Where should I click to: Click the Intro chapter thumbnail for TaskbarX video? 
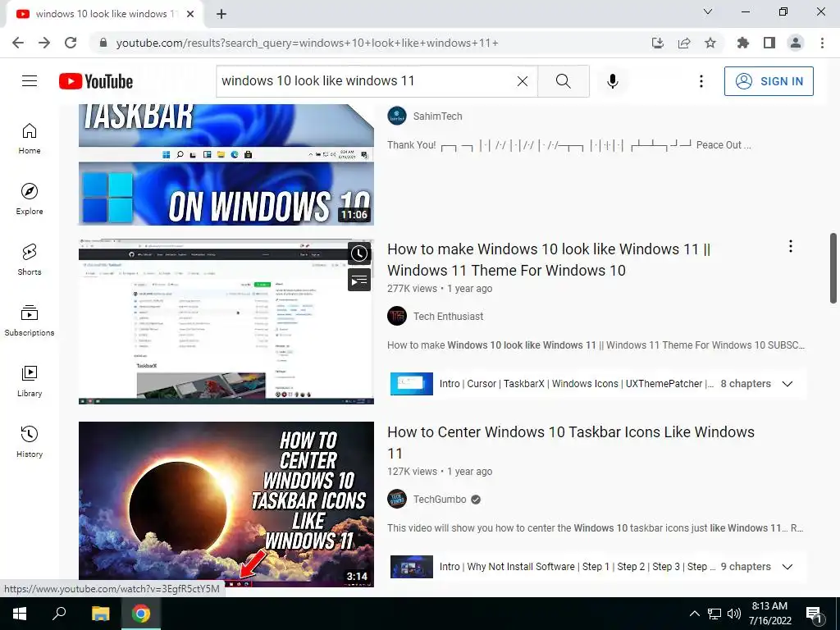click(x=412, y=384)
